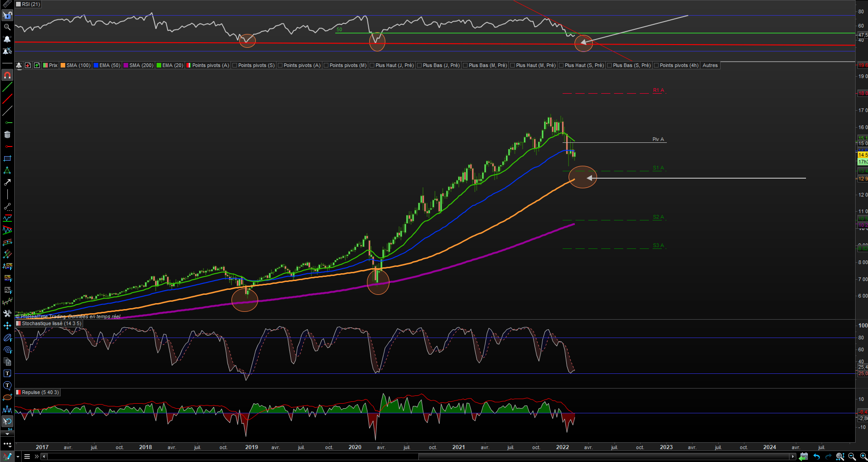Open the hamburger list menu in bottom bar
The image size is (868, 462).
(x=27, y=456)
